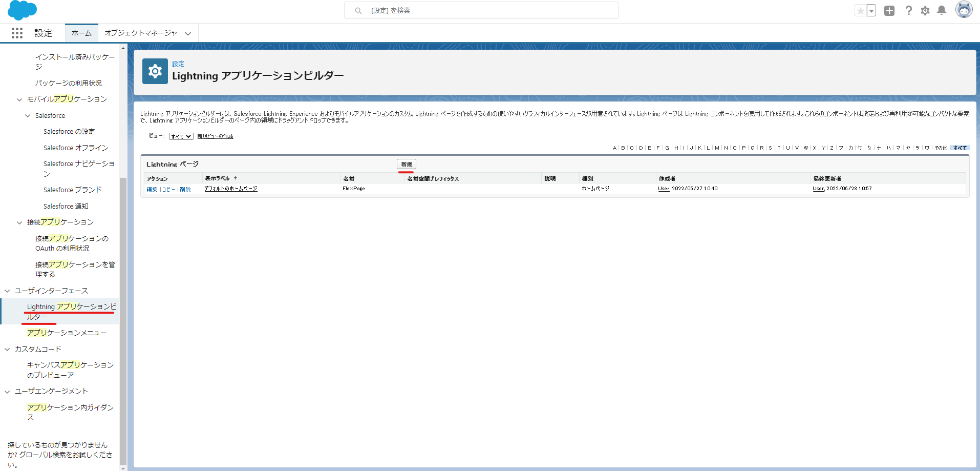
Task: Open アプリケーション内ガイダンス in sidebar
Action: [70, 413]
